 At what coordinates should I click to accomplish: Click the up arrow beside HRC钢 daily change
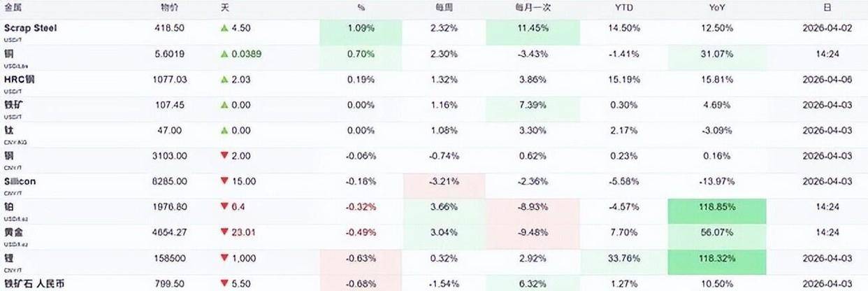coord(225,79)
